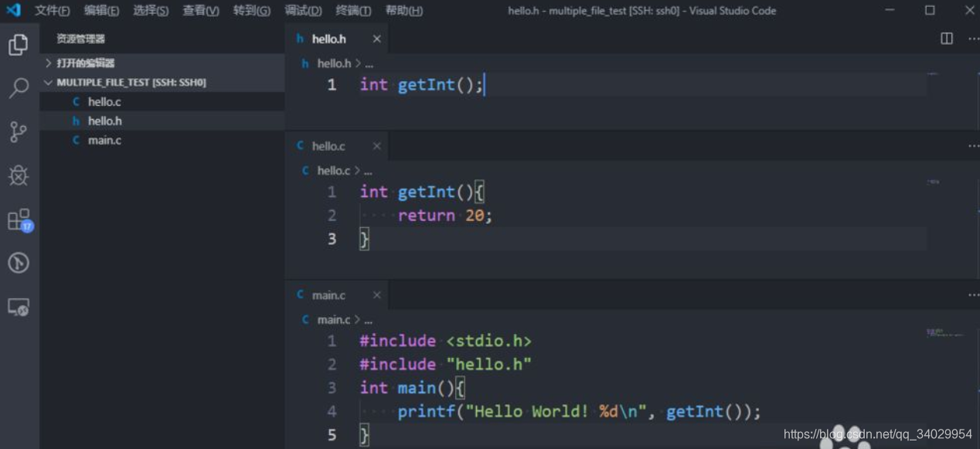
Task: Open more actions for hello.h editor group
Action: tap(973, 39)
